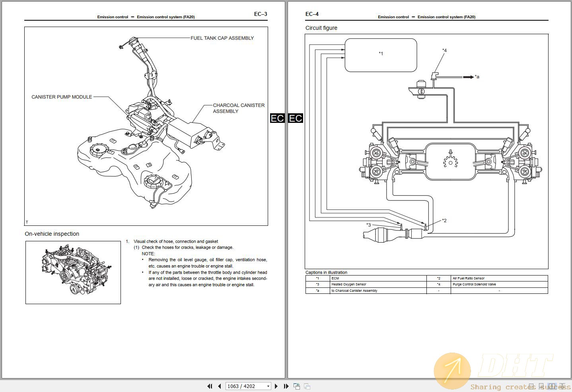Click the "*a" arrow label
This screenshot has width=572, height=392.
click(477, 77)
